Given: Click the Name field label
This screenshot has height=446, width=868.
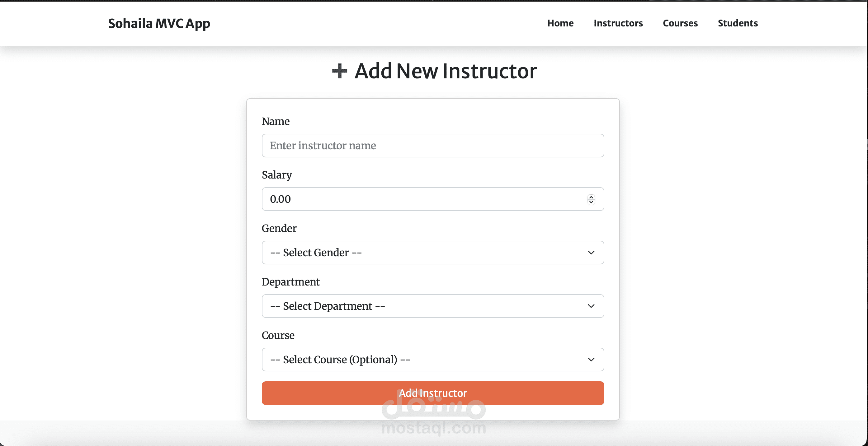Looking at the screenshot, I should [276, 121].
